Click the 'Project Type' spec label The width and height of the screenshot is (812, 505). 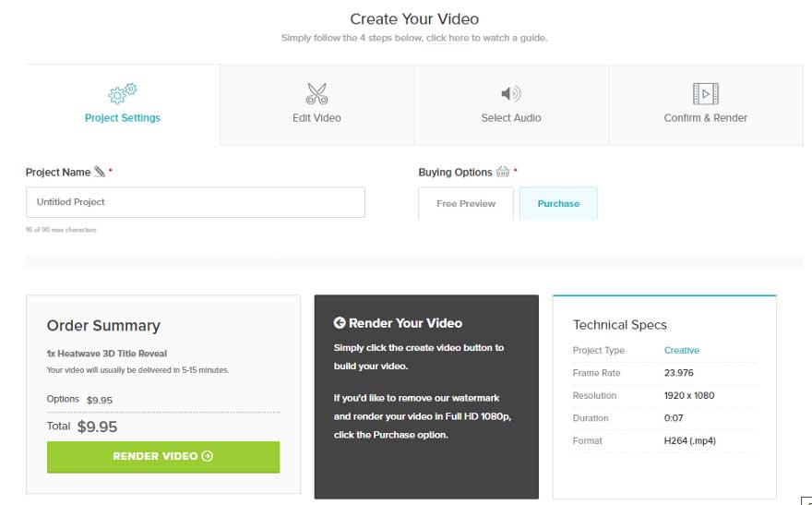pyautogui.click(x=599, y=350)
